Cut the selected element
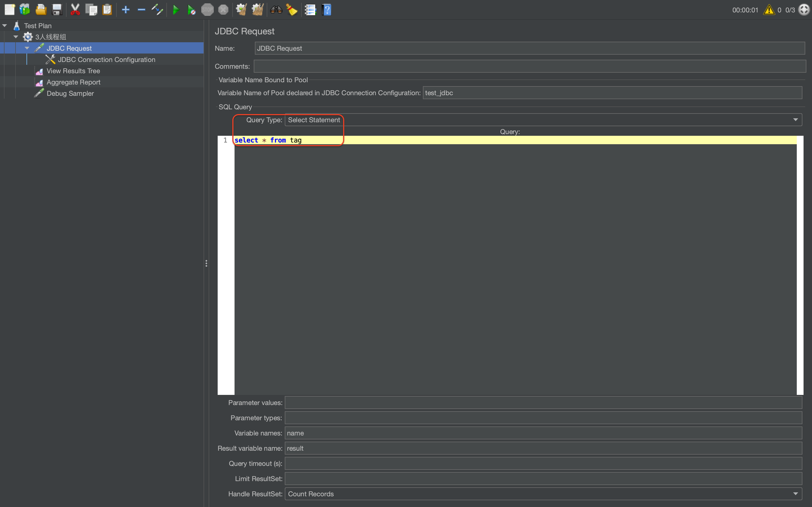Viewport: 812px width, 507px height. pos(75,9)
